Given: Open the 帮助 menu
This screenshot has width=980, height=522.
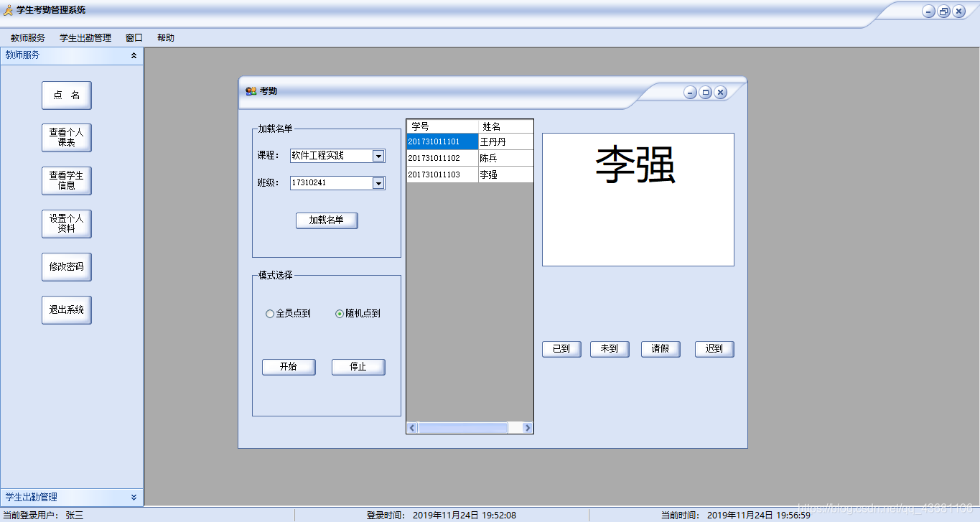Looking at the screenshot, I should point(166,38).
